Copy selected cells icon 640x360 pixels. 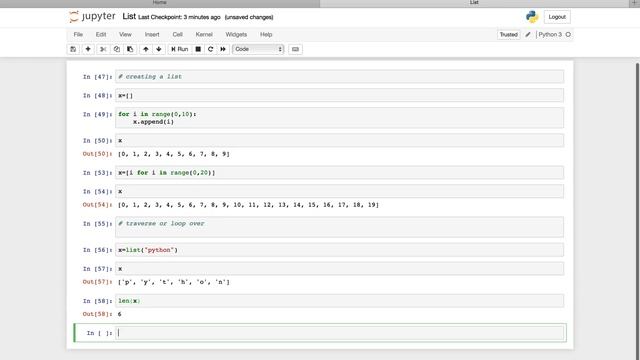[x=117, y=49]
